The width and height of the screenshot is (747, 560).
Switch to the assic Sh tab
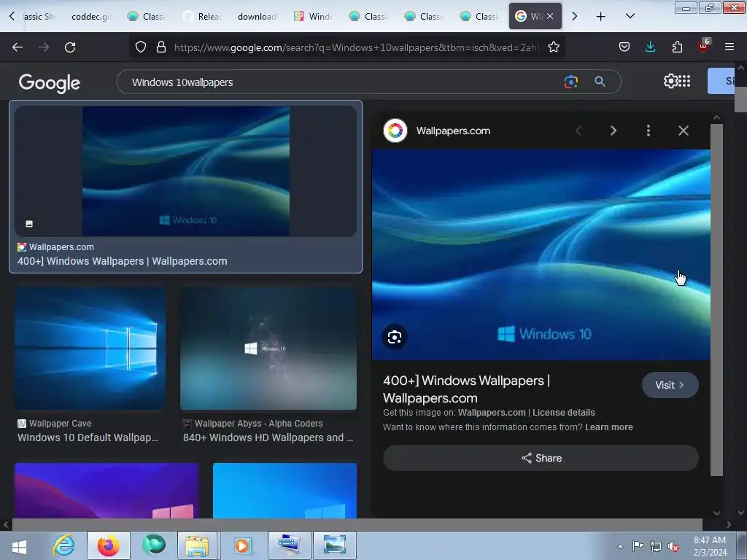point(39,17)
